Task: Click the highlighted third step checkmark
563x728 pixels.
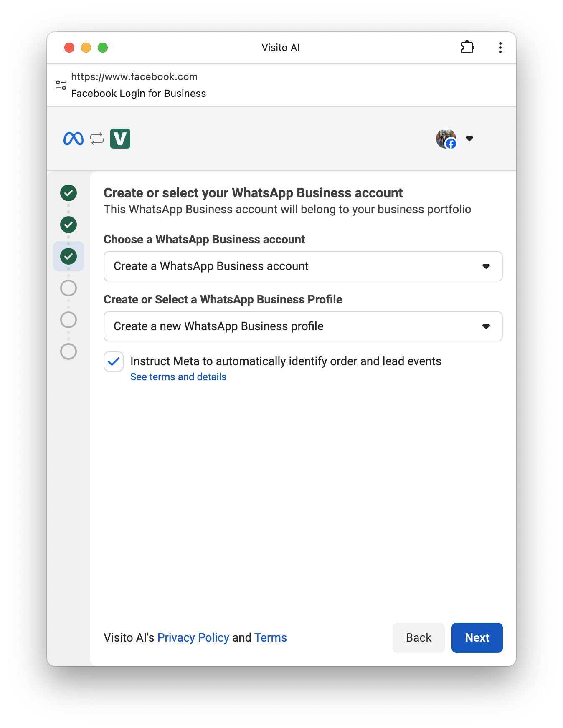Action: coord(68,256)
